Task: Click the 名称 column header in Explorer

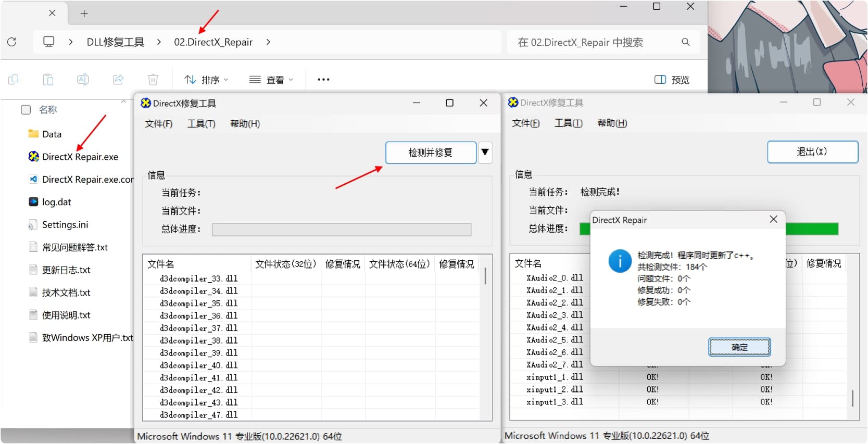Action: pos(48,110)
